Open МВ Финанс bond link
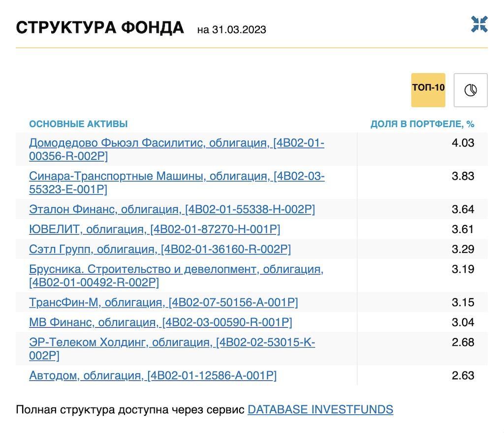Screen dimensions: 504x433 [160, 323]
